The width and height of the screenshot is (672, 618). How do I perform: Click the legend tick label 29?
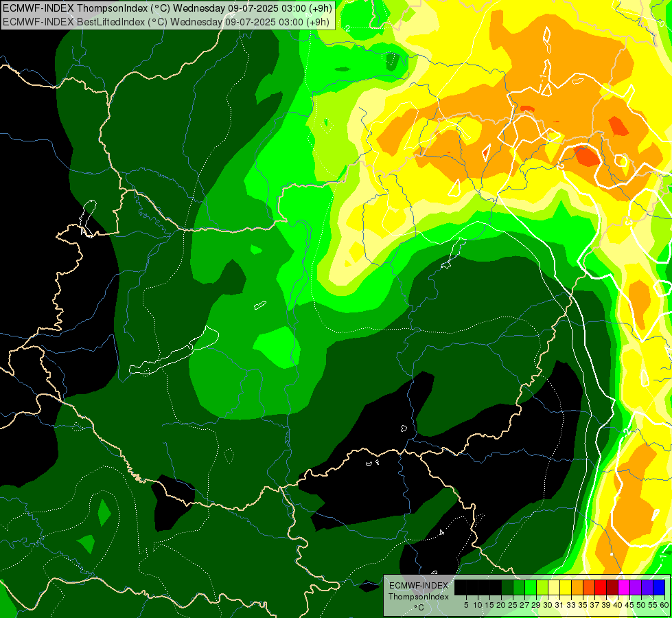coord(536,605)
